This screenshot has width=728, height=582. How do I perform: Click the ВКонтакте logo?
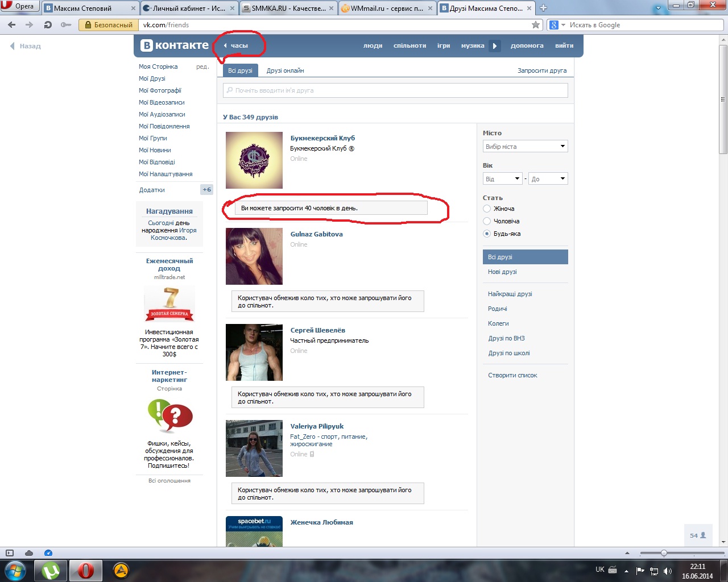[175, 45]
